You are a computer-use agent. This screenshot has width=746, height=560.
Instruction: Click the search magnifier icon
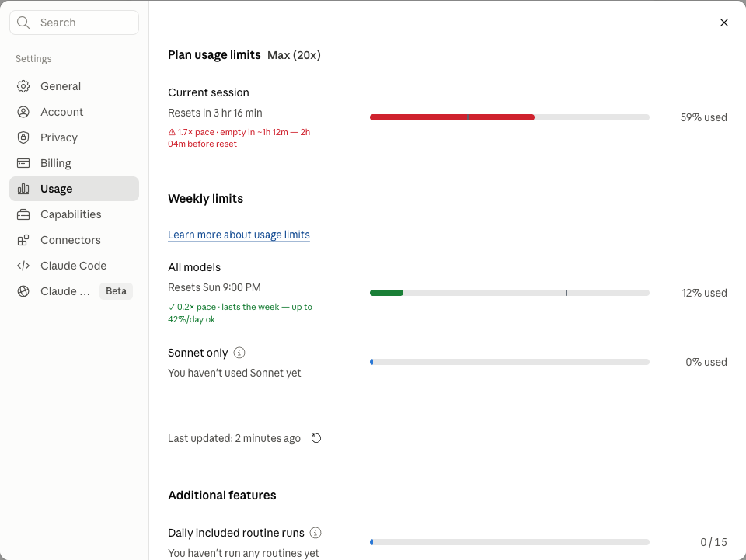point(23,23)
